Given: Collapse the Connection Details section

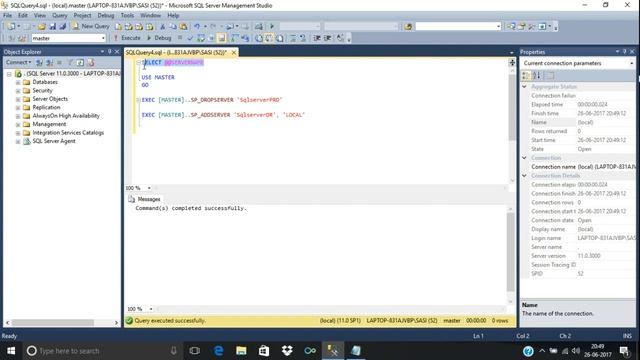Looking at the screenshot, I should [524, 176].
